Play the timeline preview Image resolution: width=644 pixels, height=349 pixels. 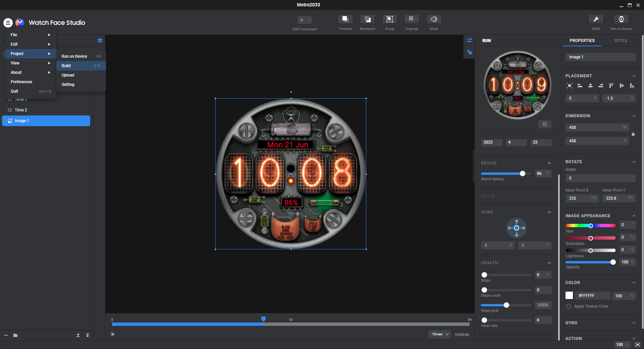pyautogui.click(x=113, y=334)
